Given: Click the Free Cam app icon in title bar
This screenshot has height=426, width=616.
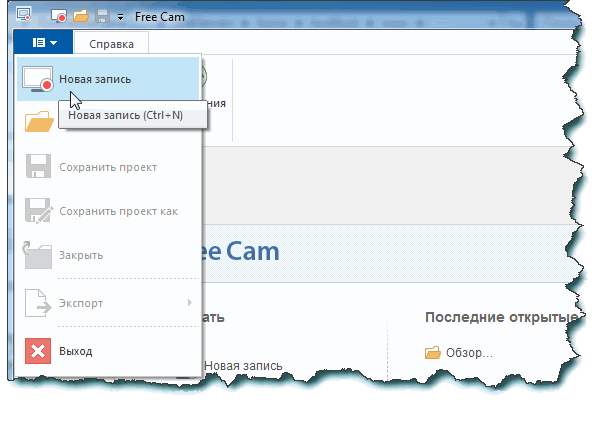Looking at the screenshot, I should click(24, 15).
